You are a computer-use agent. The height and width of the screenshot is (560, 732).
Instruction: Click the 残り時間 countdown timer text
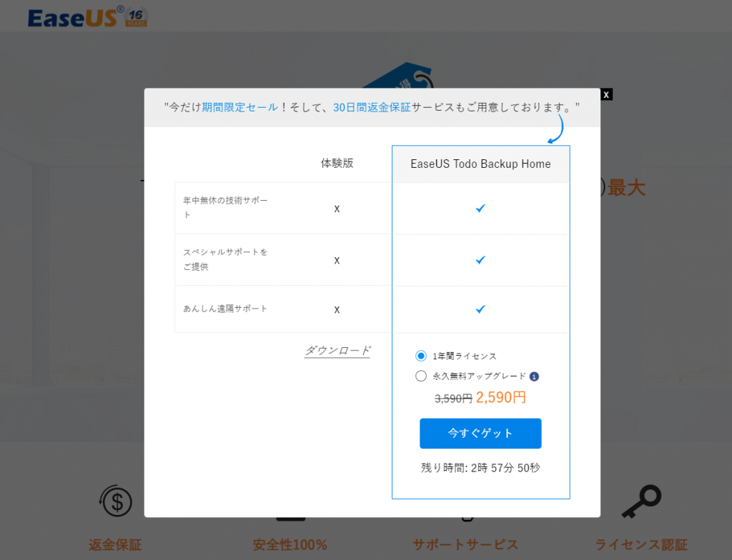[x=480, y=468]
